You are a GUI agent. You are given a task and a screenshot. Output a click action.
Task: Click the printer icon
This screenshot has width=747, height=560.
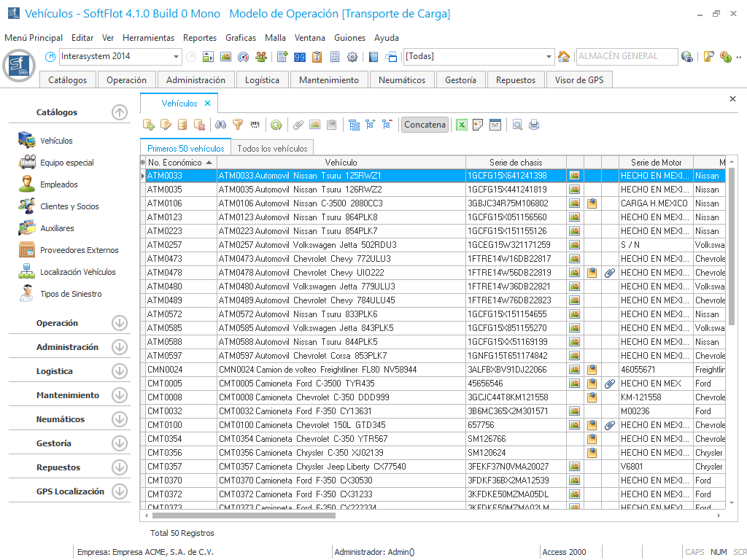534,125
